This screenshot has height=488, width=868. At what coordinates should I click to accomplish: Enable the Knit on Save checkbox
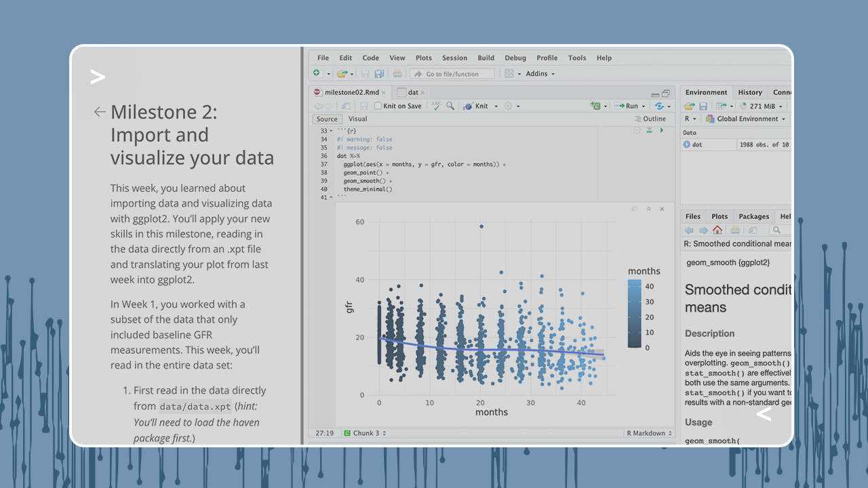[x=378, y=106]
